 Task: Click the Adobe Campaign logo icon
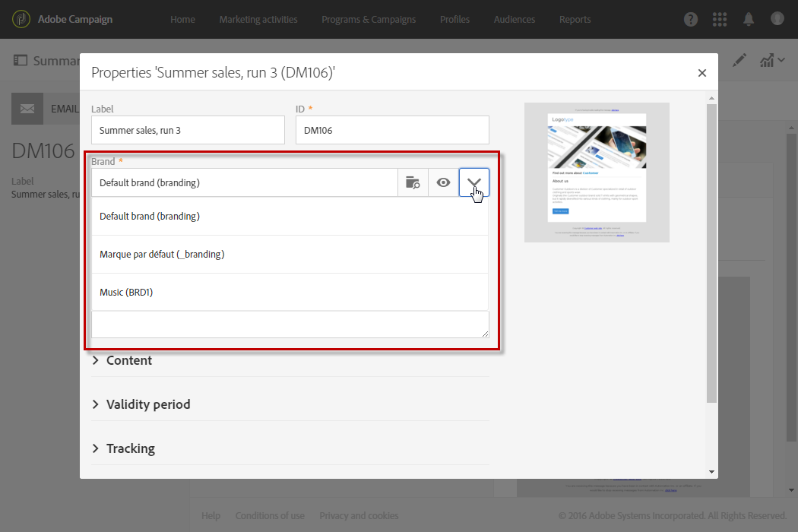pos(21,19)
